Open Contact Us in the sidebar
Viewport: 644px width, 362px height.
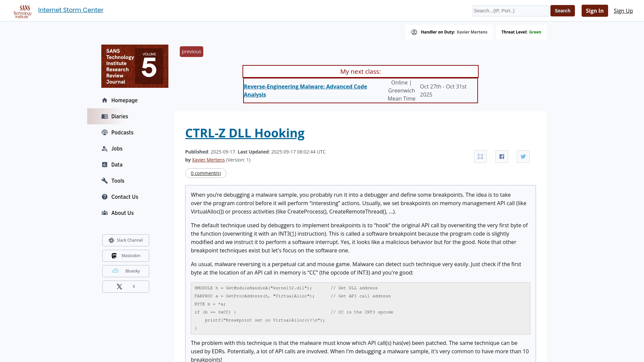click(125, 197)
